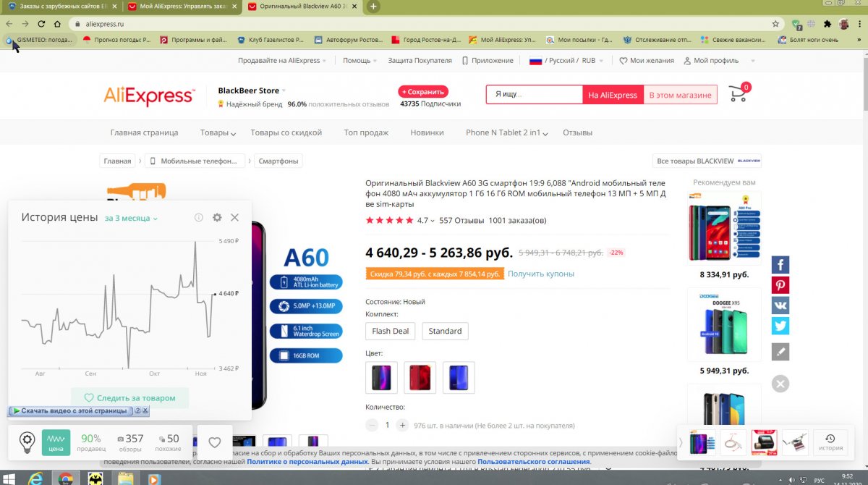Image resolution: width=868 pixels, height=485 pixels.
Task: Click the info icon in the price history panel
Action: point(199,217)
